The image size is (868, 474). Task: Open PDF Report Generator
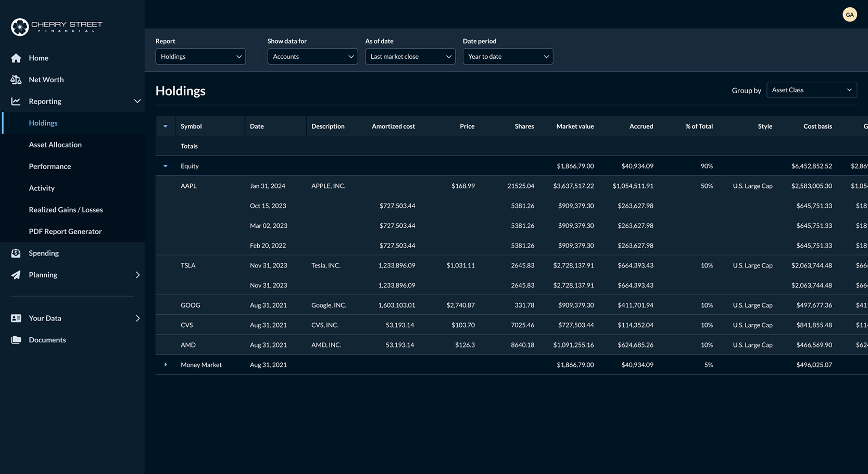(65, 232)
